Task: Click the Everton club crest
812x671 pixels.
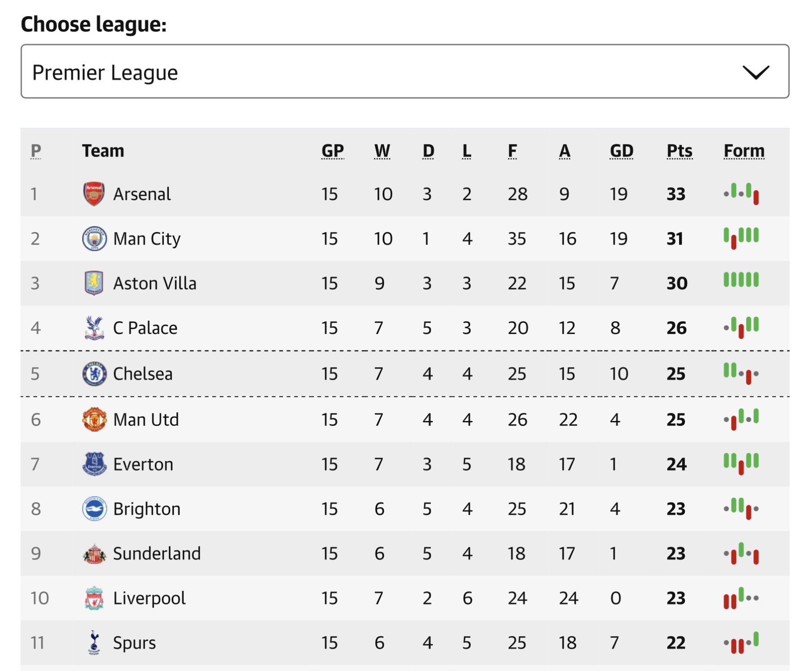Action: [x=94, y=464]
